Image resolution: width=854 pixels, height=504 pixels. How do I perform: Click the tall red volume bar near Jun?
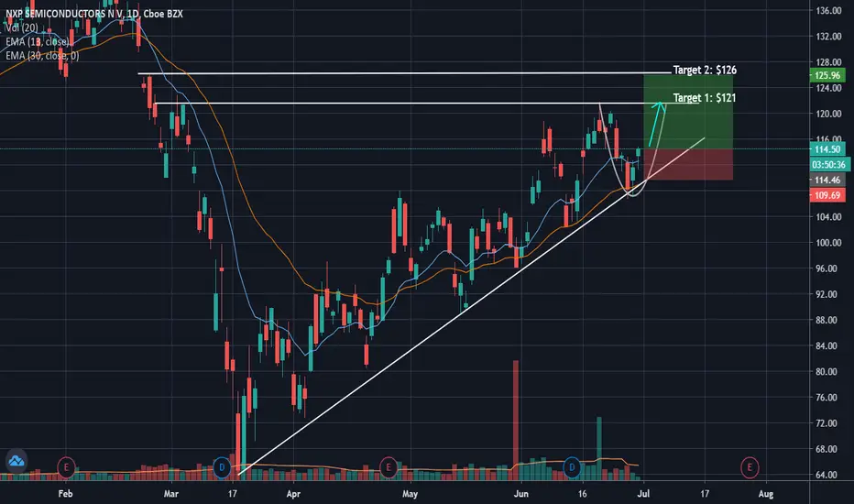click(515, 420)
